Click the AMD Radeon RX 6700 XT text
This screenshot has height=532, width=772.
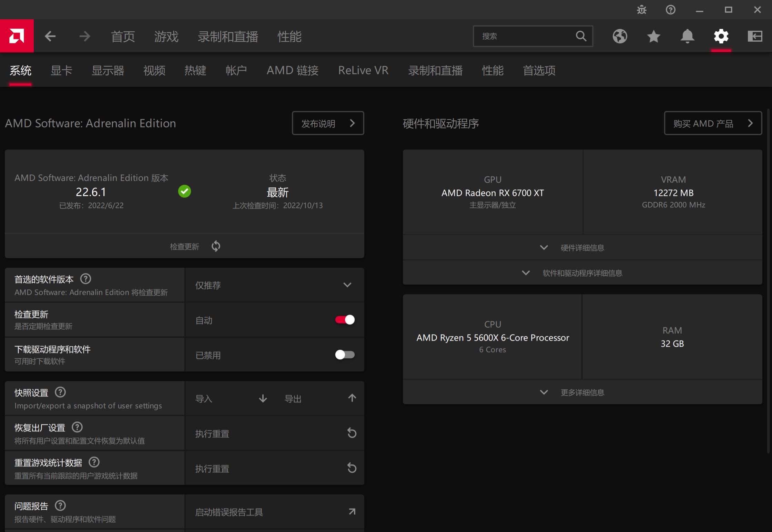[x=492, y=193]
